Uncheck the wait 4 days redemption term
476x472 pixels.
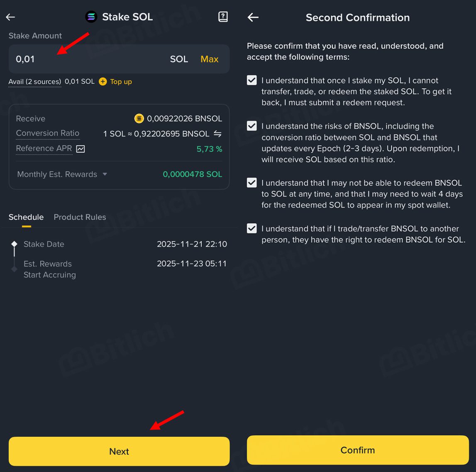point(251,183)
